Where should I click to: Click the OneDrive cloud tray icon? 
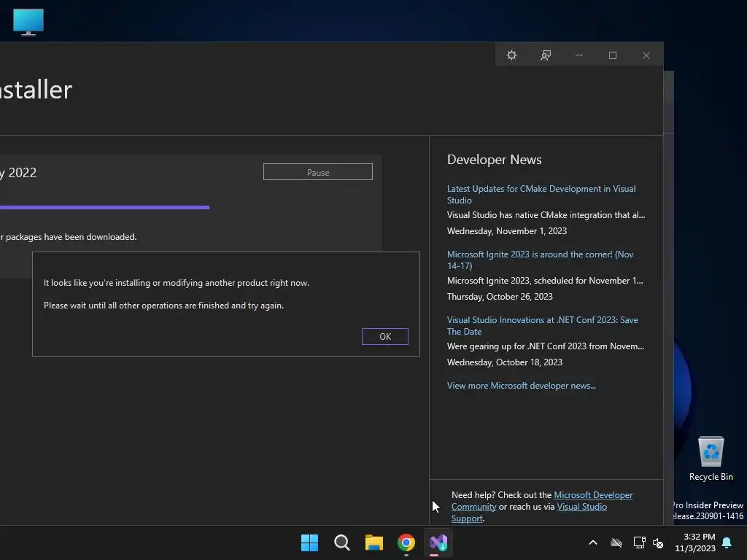coord(616,542)
